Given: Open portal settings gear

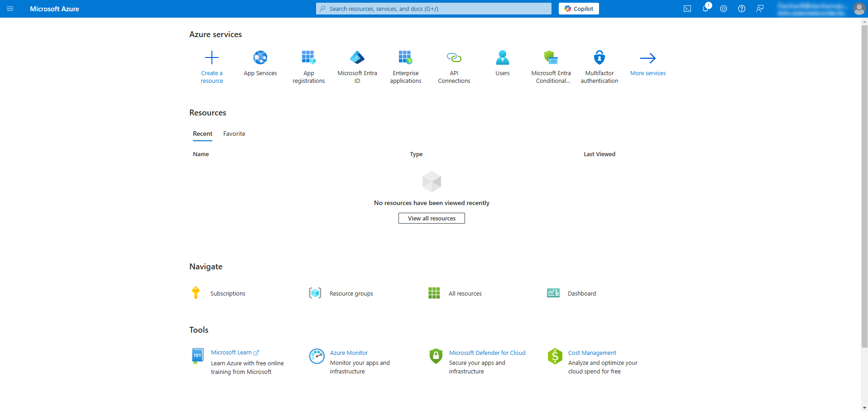Looking at the screenshot, I should 724,9.
